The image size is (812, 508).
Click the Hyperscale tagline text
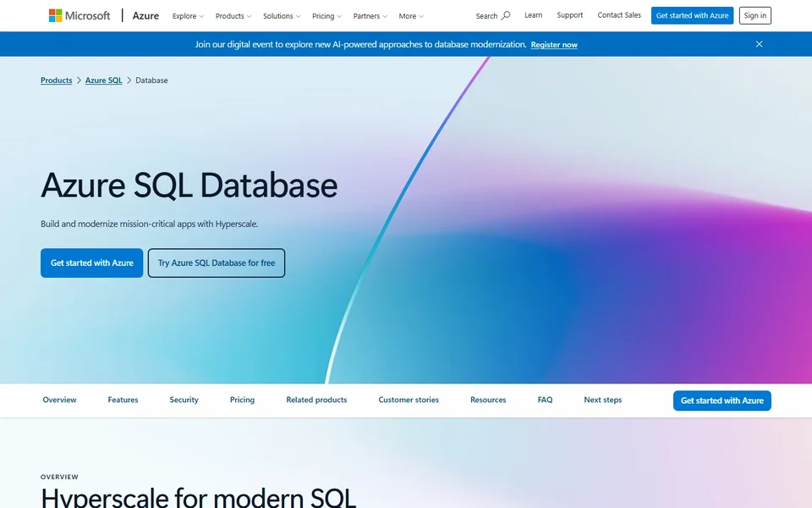pos(149,224)
